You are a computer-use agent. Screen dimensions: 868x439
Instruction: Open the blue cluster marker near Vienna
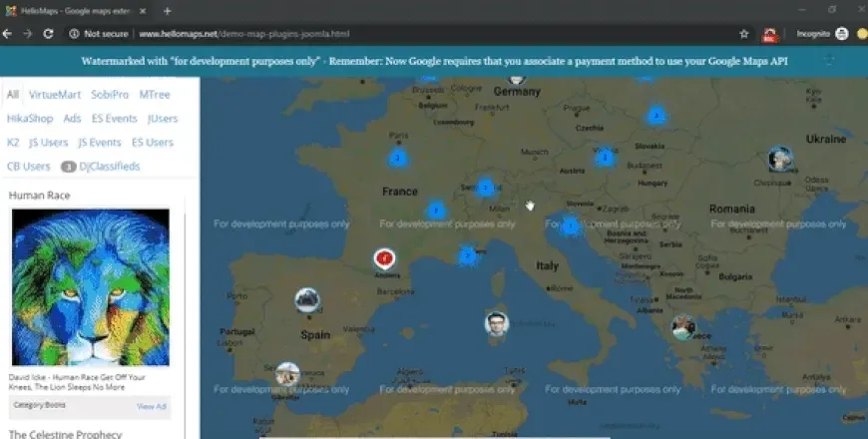(605, 158)
